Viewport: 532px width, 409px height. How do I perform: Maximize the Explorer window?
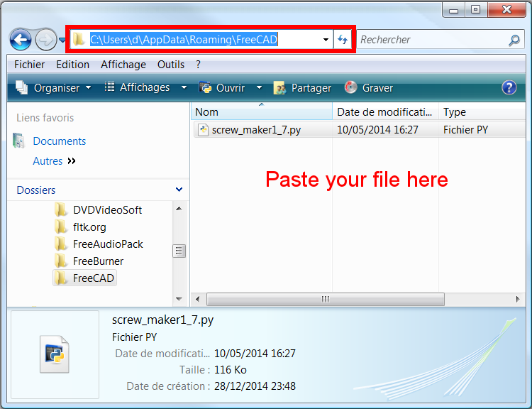coord(476,10)
